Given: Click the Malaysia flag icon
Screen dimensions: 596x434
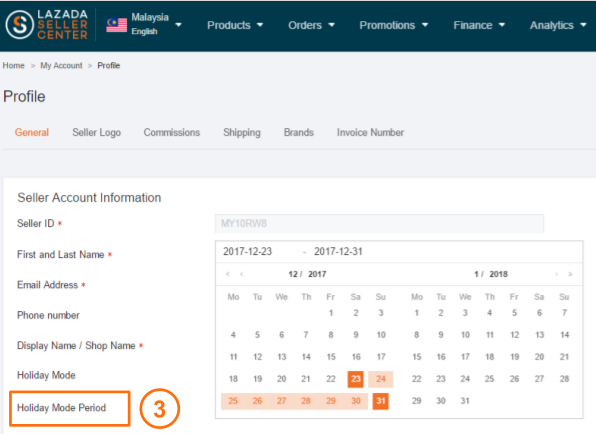Looking at the screenshot, I should point(116,25).
